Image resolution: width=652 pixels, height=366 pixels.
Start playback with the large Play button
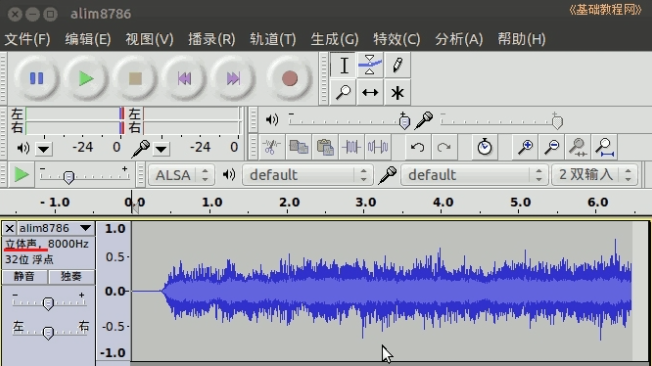pos(86,78)
